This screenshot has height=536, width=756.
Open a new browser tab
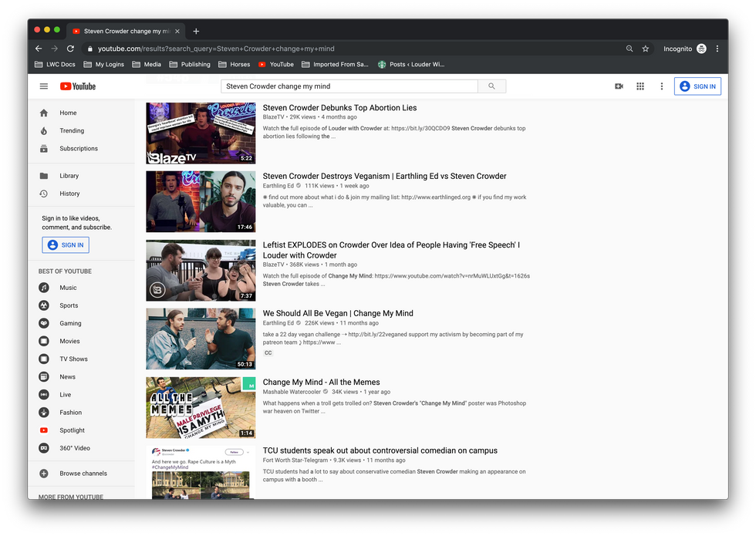coord(196,31)
